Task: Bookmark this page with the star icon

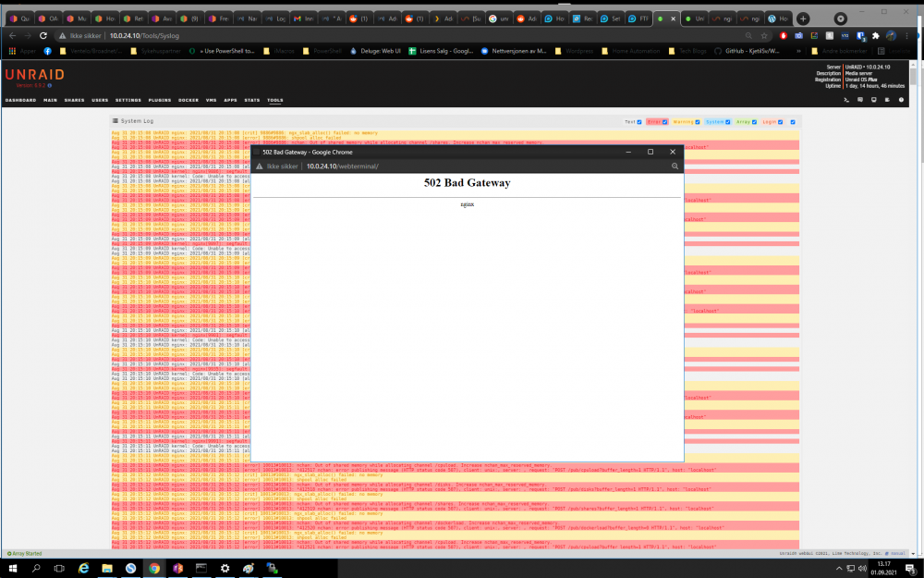Action: point(764,35)
